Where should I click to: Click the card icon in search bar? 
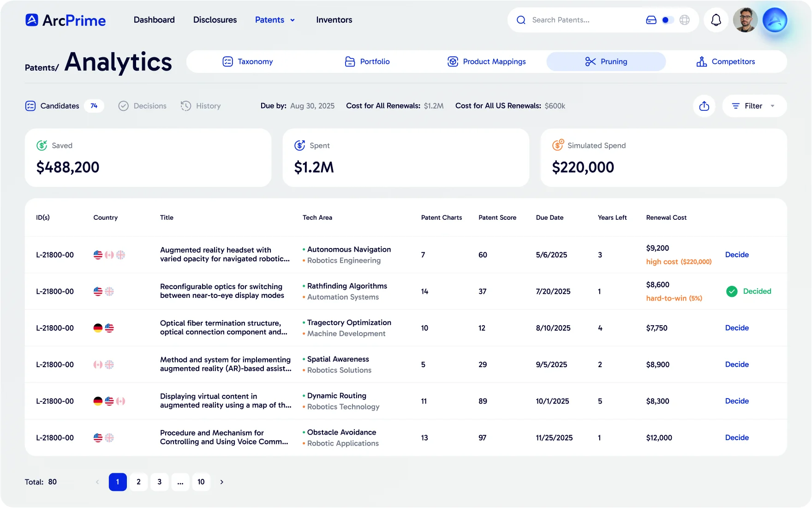tap(651, 20)
